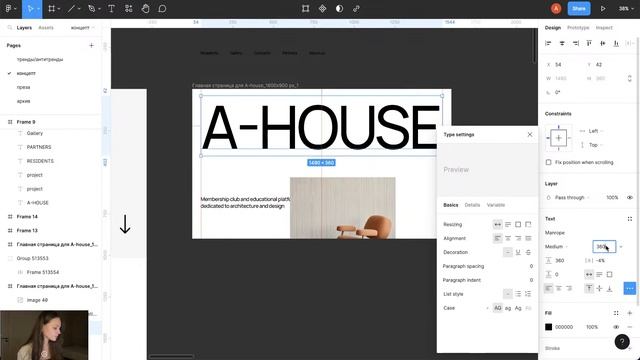Select the Frame 14 layer
The height and width of the screenshot is (360, 640).
click(x=27, y=217)
